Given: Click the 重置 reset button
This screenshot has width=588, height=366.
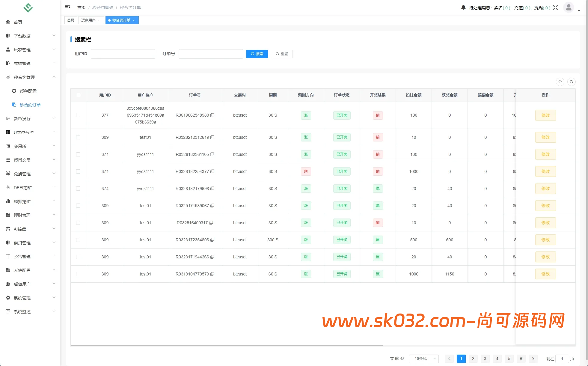Looking at the screenshot, I should click(282, 54).
